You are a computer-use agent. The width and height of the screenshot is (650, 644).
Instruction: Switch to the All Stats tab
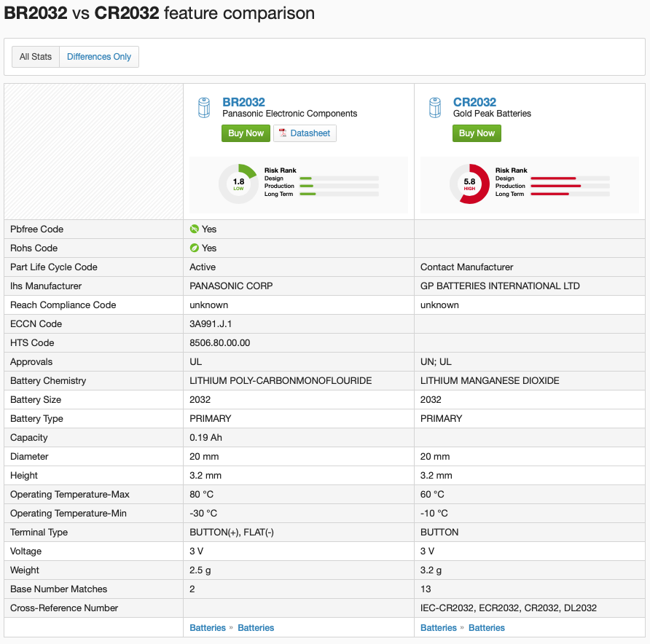(x=36, y=57)
